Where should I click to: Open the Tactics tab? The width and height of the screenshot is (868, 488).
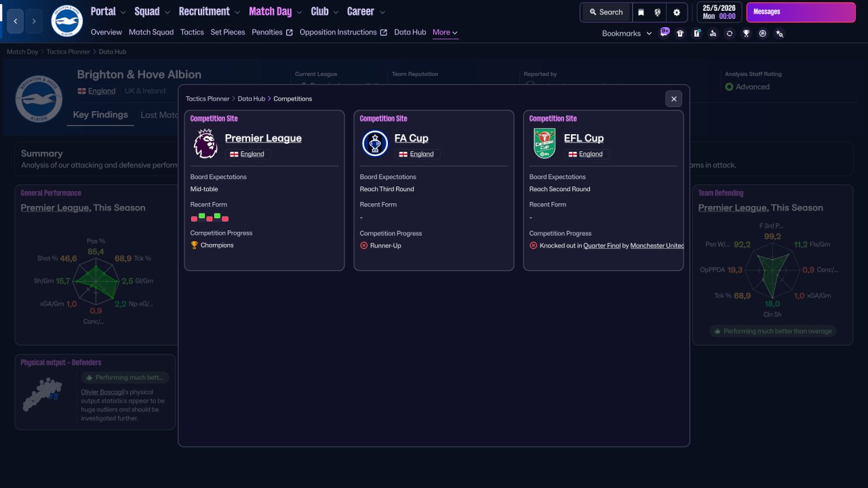pos(192,33)
